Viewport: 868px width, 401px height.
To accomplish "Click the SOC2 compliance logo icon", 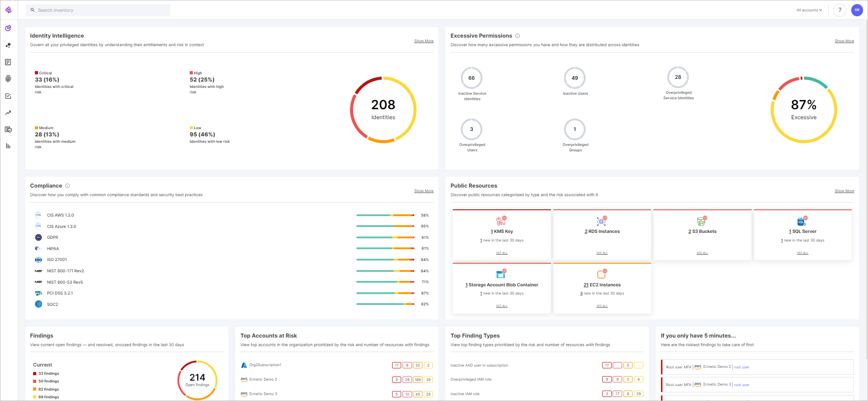I will click(x=38, y=304).
